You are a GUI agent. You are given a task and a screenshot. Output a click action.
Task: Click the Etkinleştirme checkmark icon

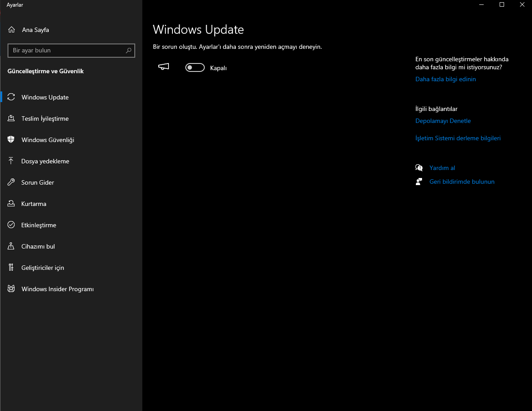pos(12,225)
